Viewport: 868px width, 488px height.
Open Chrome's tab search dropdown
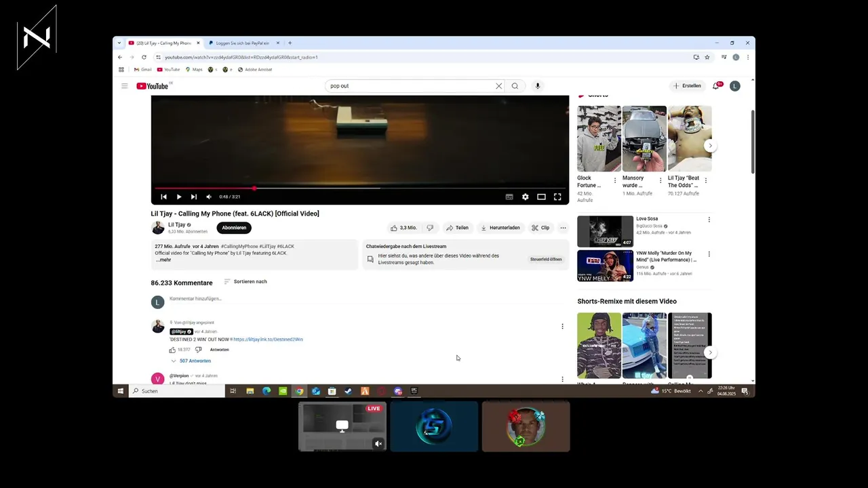pyautogui.click(x=119, y=43)
